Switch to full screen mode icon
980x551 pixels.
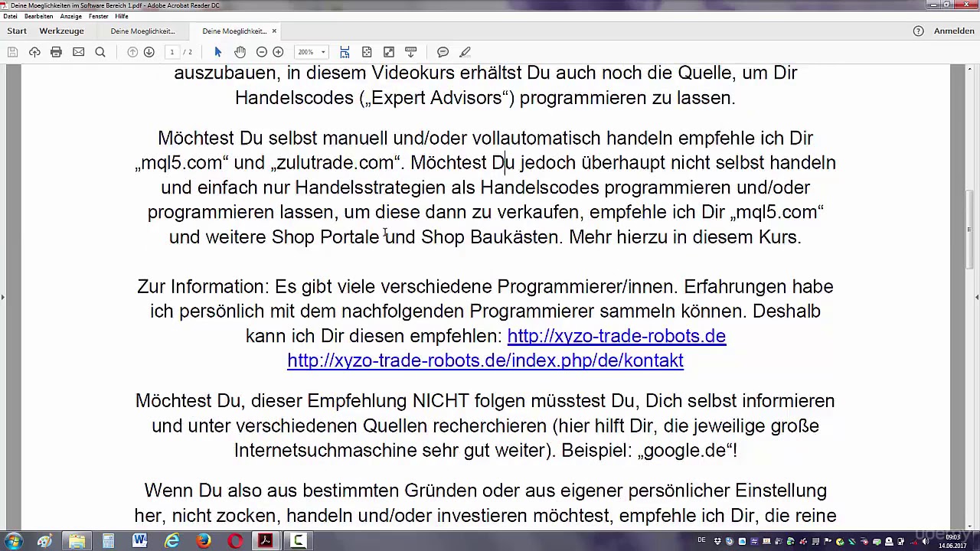[x=389, y=52]
